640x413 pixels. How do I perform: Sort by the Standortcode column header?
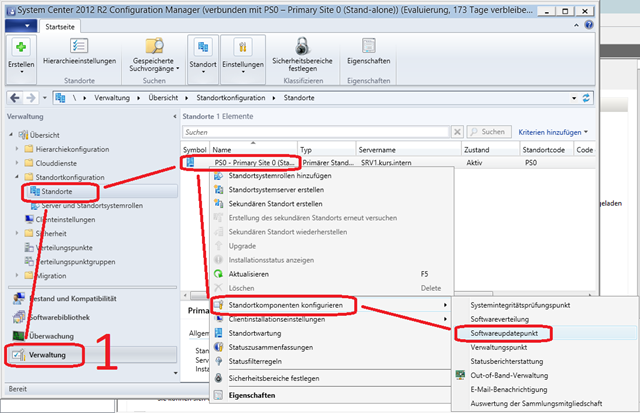coord(547,150)
